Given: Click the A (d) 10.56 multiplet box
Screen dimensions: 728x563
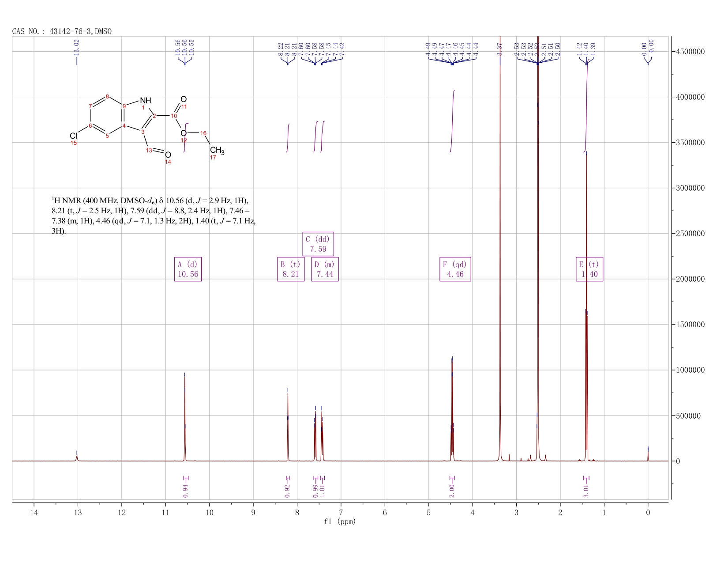Looking at the screenshot, I should (x=188, y=269).
